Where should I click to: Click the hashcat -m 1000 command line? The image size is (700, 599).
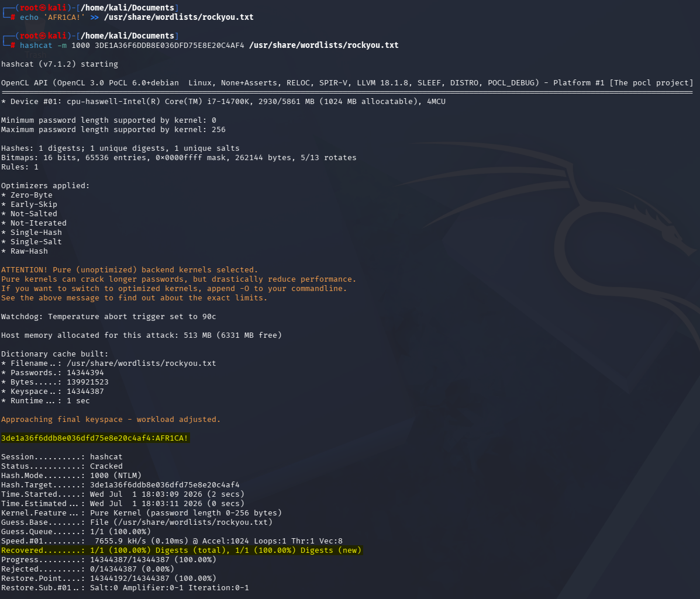coord(209,46)
